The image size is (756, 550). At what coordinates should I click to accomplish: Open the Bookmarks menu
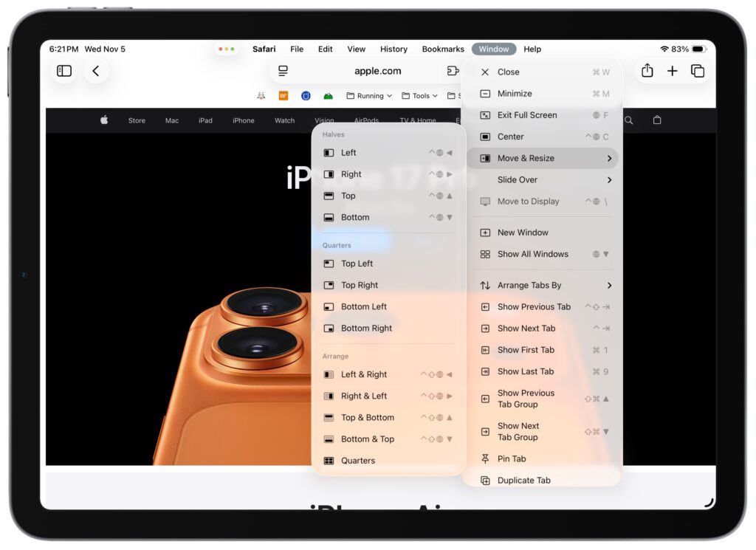(442, 49)
